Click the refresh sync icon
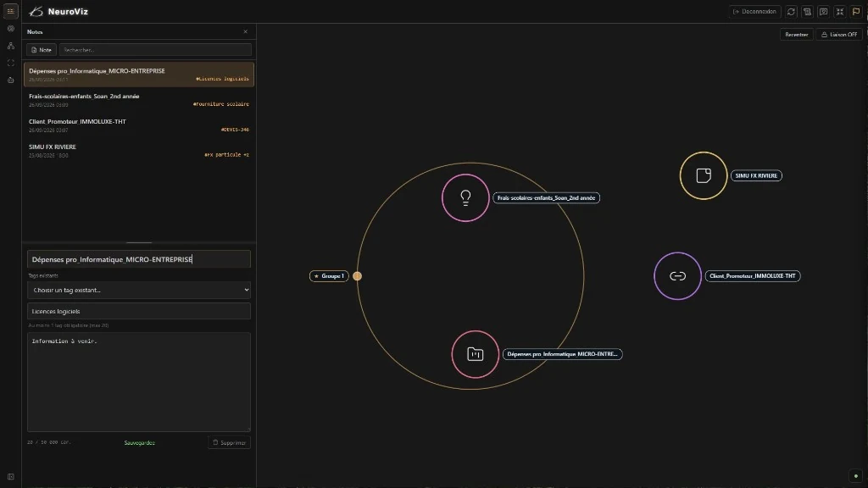The width and height of the screenshot is (868, 488). tap(791, 12)
